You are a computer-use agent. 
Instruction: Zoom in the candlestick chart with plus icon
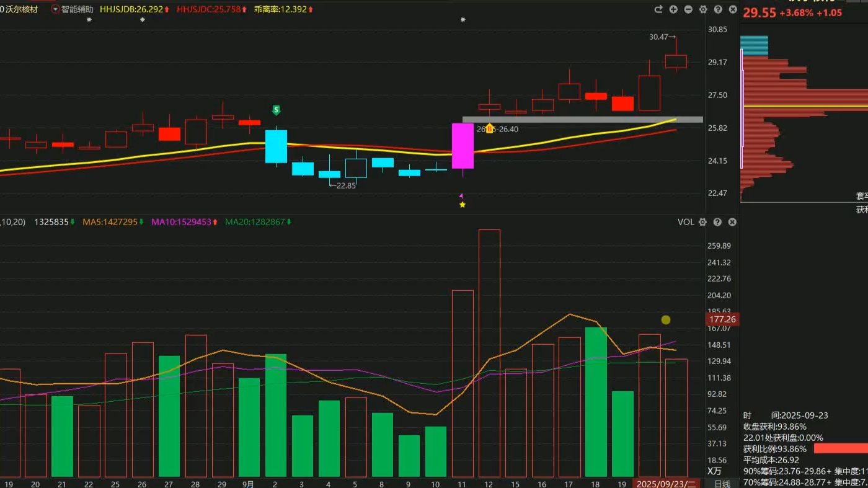pyautogui.click(x=673, y=9)
